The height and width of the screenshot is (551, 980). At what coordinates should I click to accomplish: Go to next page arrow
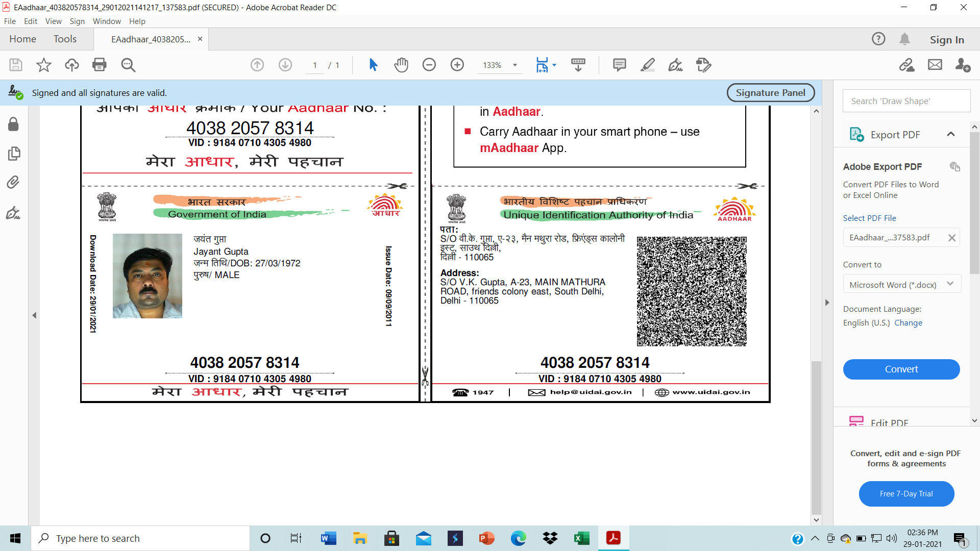(285, 65)
